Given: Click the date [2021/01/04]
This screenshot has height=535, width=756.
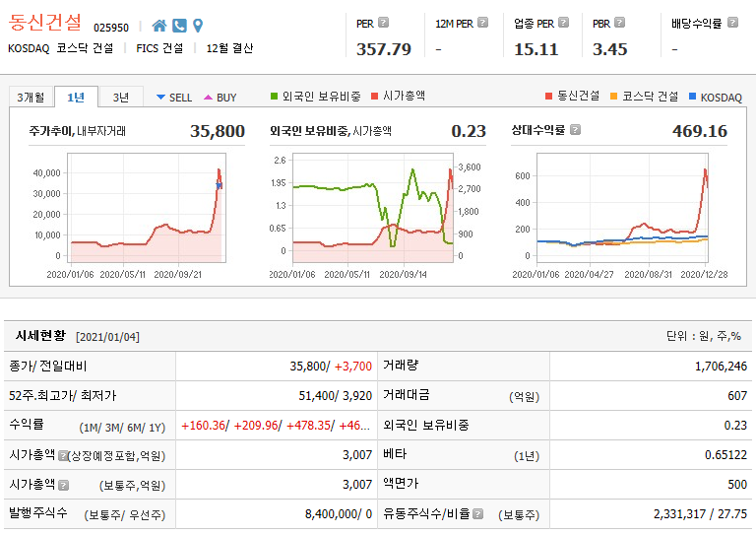Looking at the screenshot, I should pos(107,337).
